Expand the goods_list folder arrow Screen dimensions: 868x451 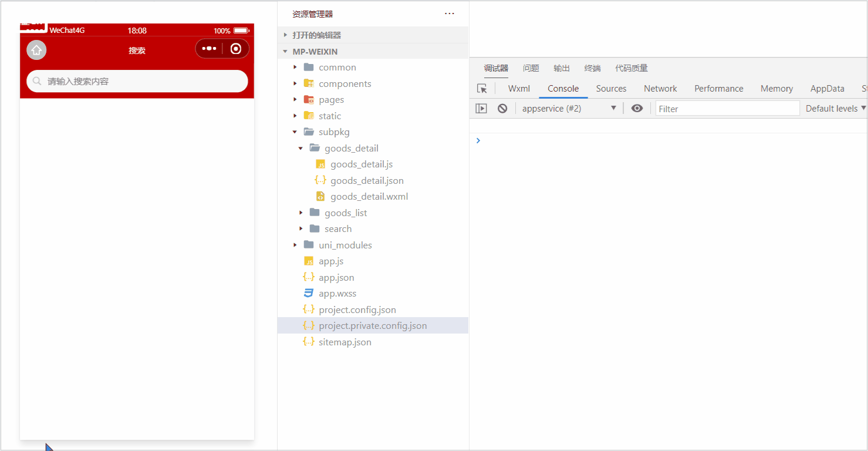pos(301,213)
